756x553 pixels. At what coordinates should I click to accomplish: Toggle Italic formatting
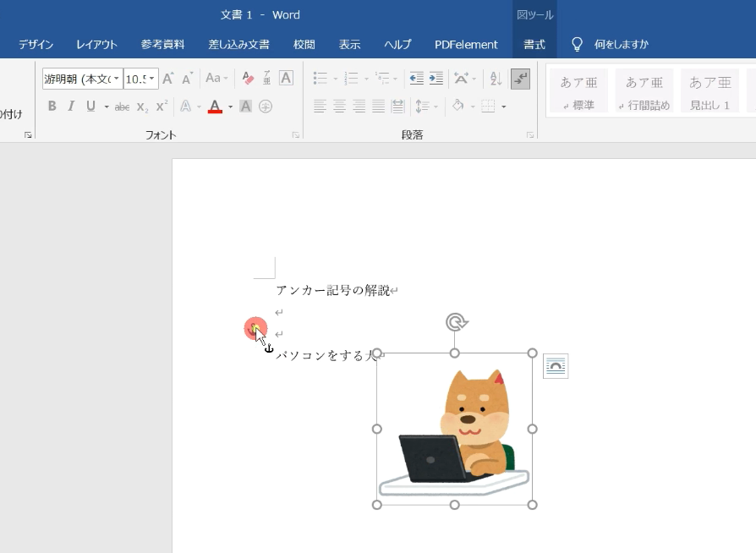tap(71, 107)
